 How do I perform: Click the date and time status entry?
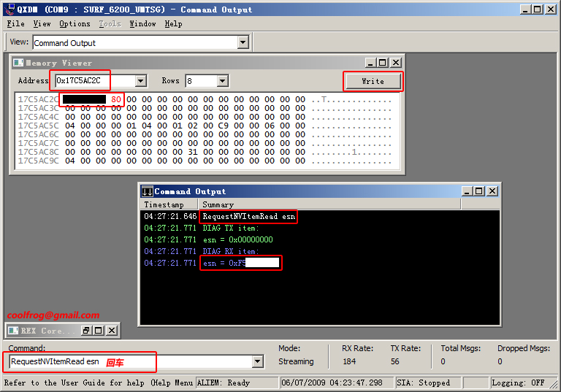[336, 383]
